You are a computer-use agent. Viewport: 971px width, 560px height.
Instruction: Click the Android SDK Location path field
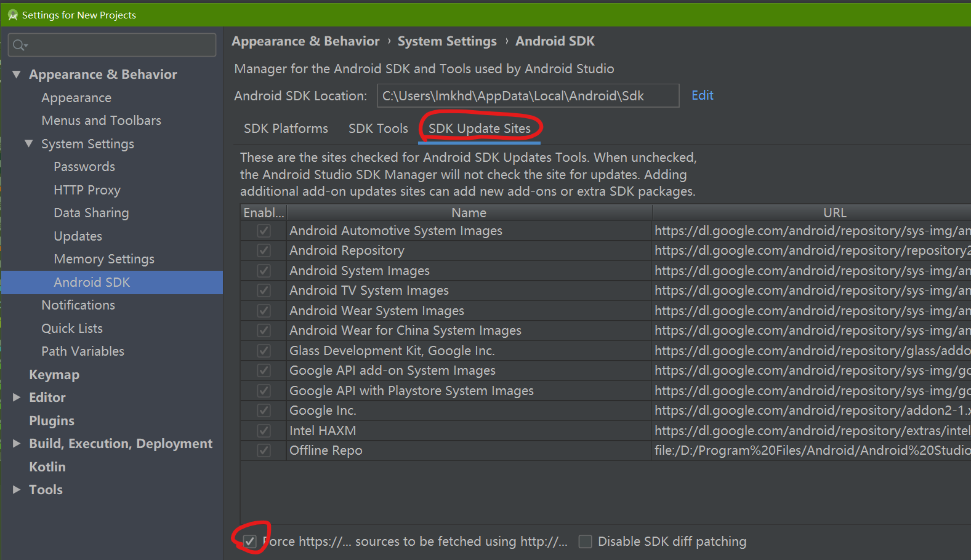(528, 96)
